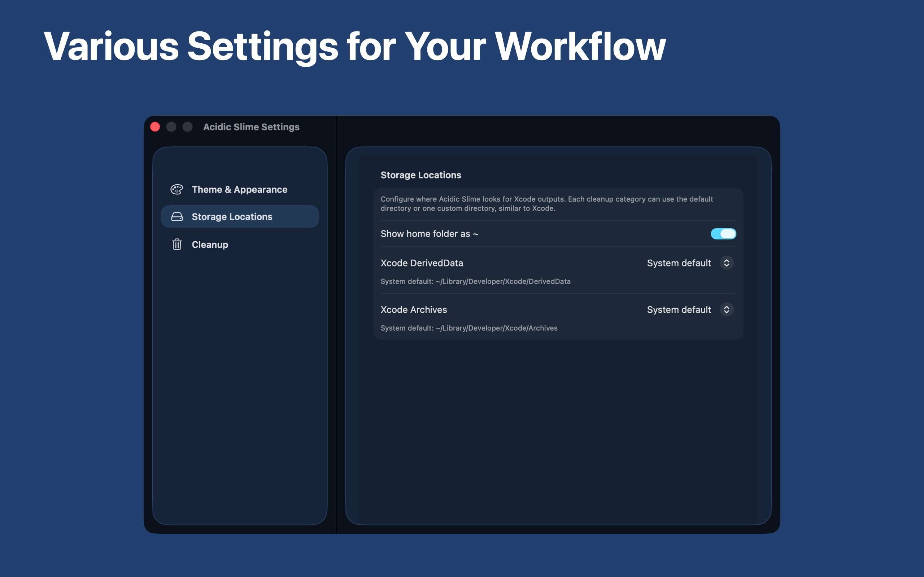The width and height of the screenshot is (924, 577).
Task: Click the DerivedData system default path text
Action: [475, 281]
